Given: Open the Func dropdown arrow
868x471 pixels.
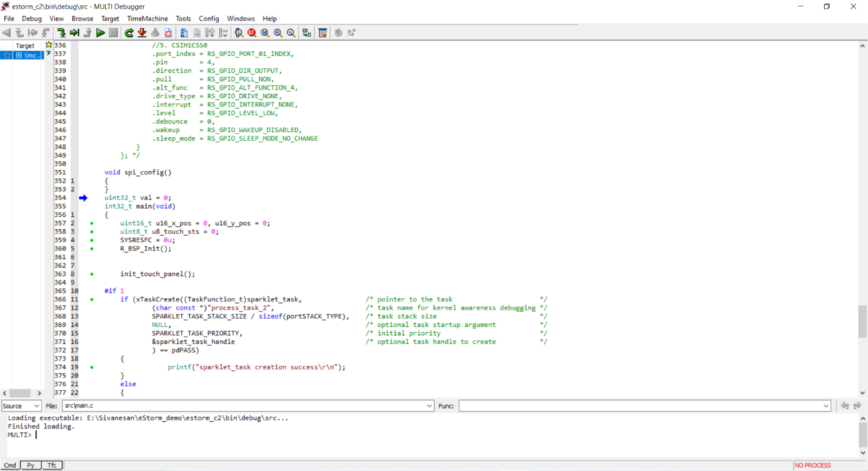Looking at the screenshot, I should pos(826,406).
